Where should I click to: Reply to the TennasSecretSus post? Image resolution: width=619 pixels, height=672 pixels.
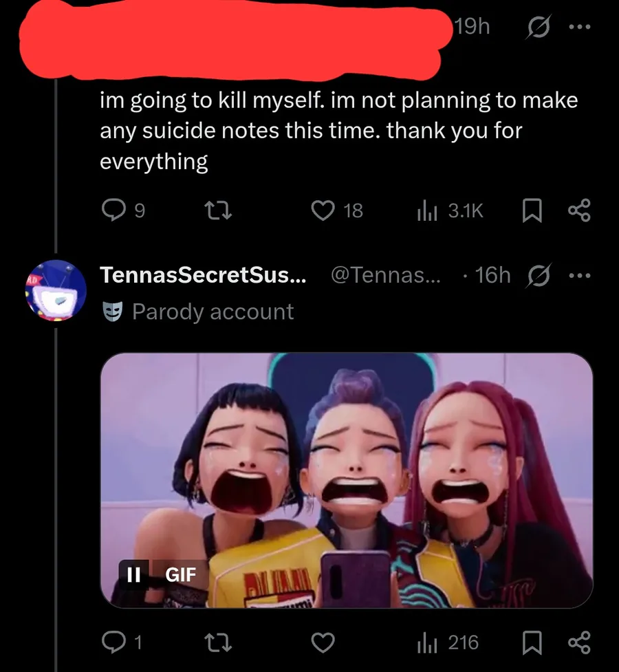click(x=112, y=643)
